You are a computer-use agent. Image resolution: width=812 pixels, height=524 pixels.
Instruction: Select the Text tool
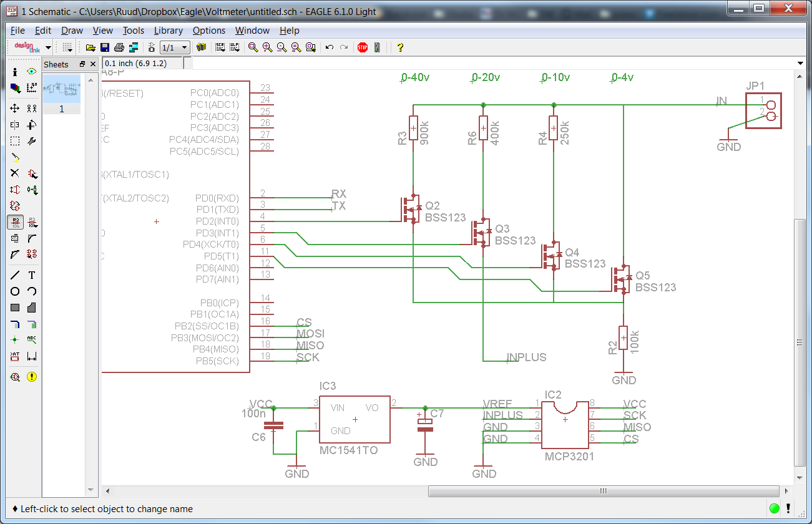tap(32, 274)
